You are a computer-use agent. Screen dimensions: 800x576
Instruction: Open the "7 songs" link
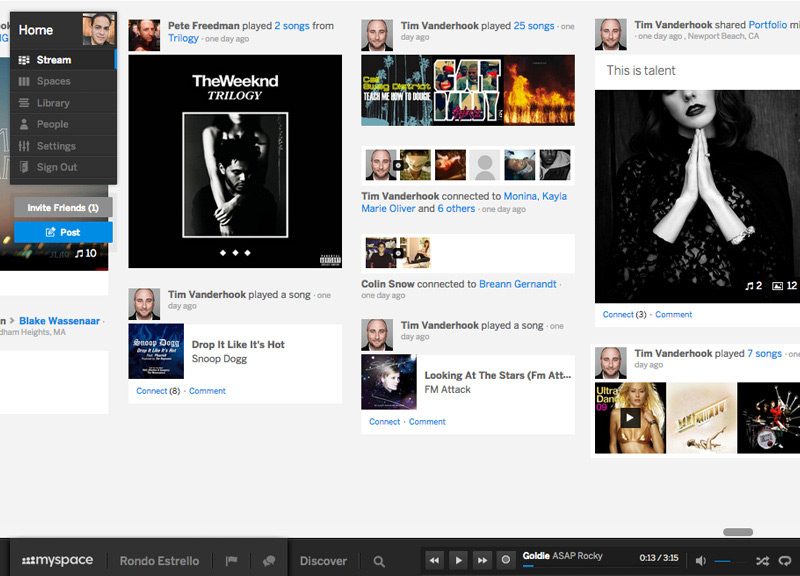coord(764,353)
